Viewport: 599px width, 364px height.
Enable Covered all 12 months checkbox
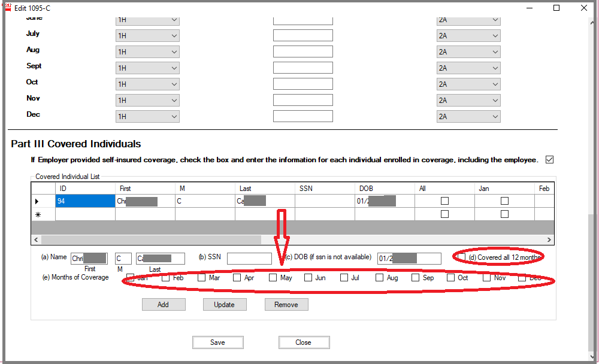(x=461, y=257)
